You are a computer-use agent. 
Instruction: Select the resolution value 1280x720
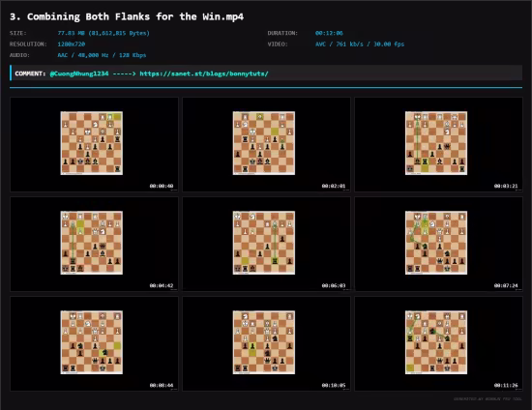click(x=72, y=44)
